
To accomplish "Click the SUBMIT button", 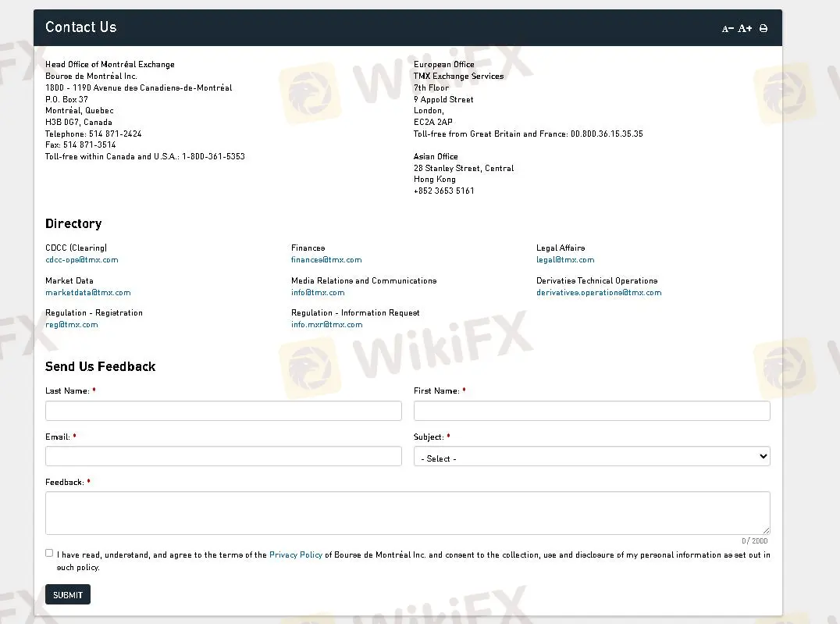I will click(x=67, y=594).
